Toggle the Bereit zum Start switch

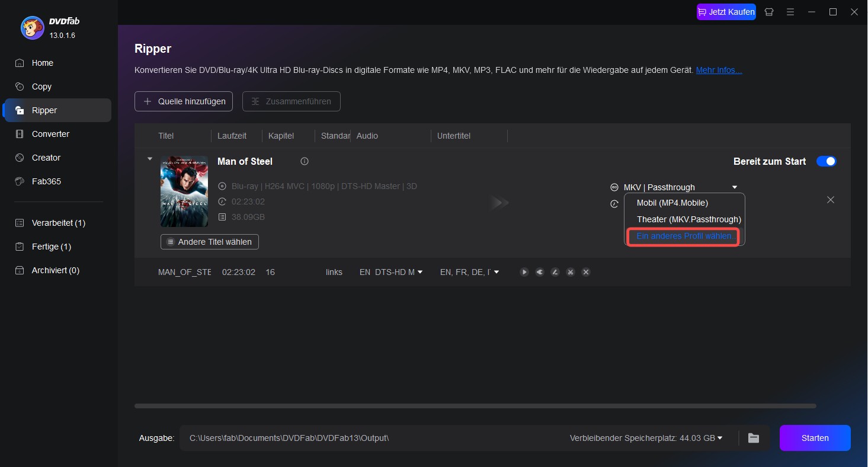pos(827,161)
